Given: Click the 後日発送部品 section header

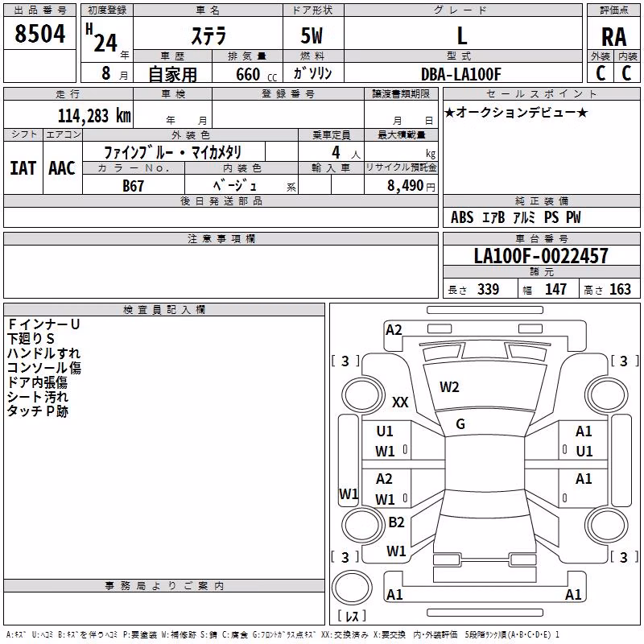Looking at the screenshot, I should pyautogui.click(x=221, y=200).
